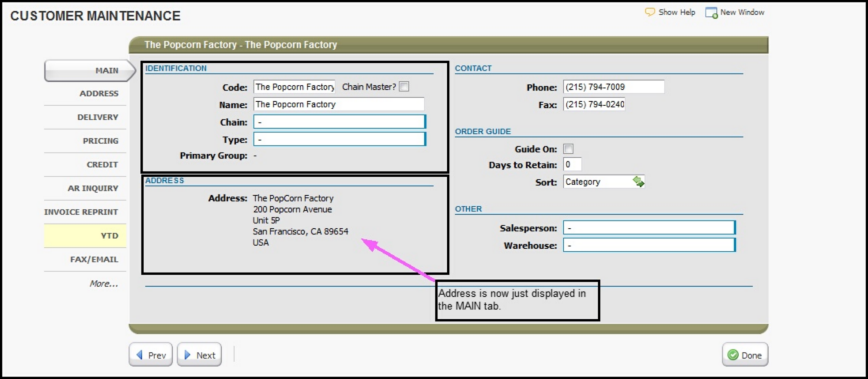868x379 pixels.
Task: Enable the Guide On checkbox
Action: point(568,149)
